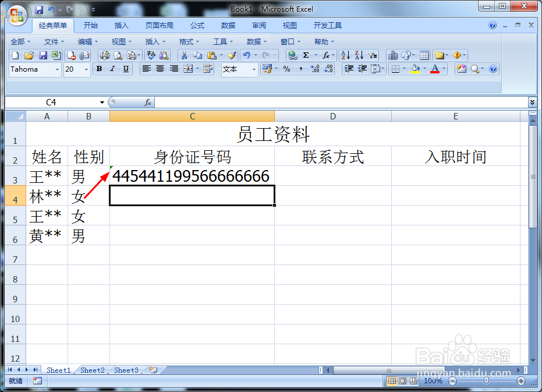This screenshot has width=542, height=392.
Task: Click the Merge and Center icon
Action: [x=187, y=68]
